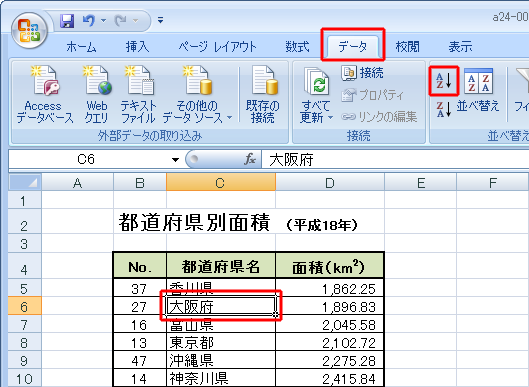529x387 pixels.
Task: Click the fx insert function button
Action: pos(250,159)
